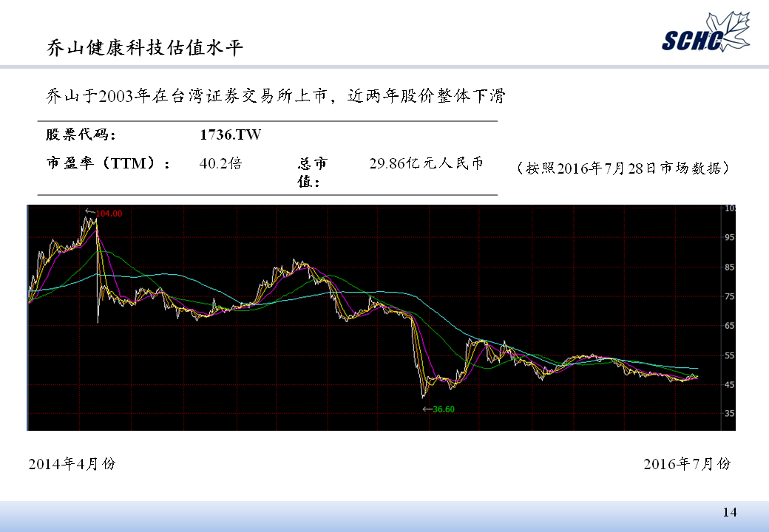Click the 股票代码 label
This screenshot has height=532, width=769.
click(81, 135)
